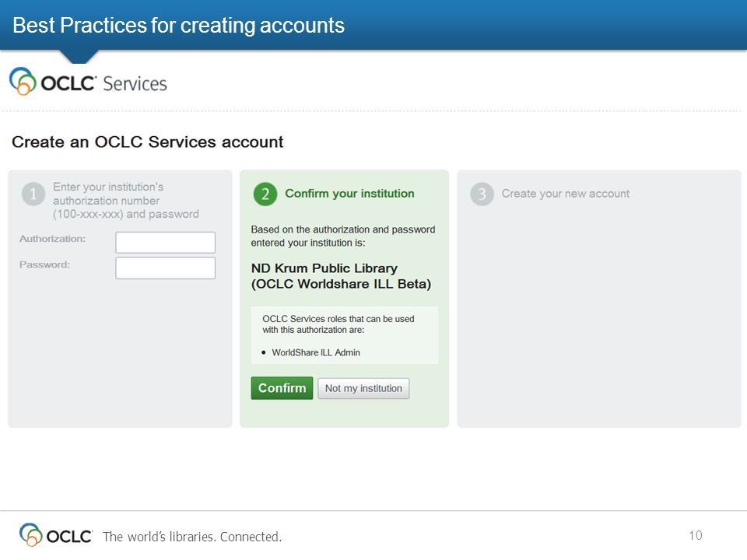Viewport: 747px width, 560px height.
Task: Click the Authorization field label
Action: (52, 239)
